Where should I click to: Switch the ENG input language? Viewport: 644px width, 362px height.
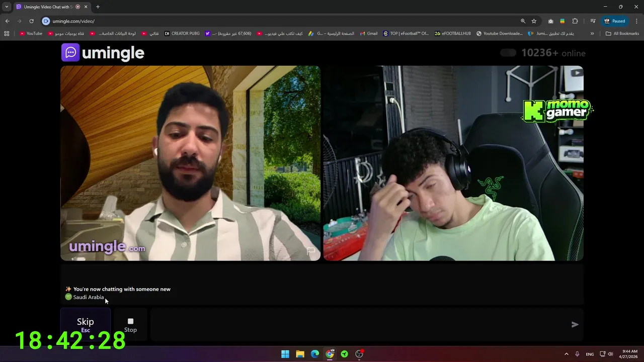click(x=590, y=354)
